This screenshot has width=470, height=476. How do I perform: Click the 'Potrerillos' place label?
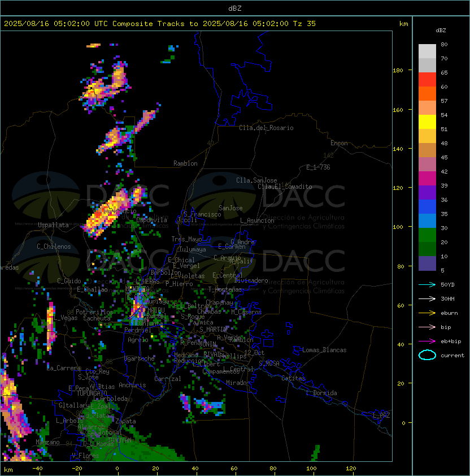[x=94, y=312]
